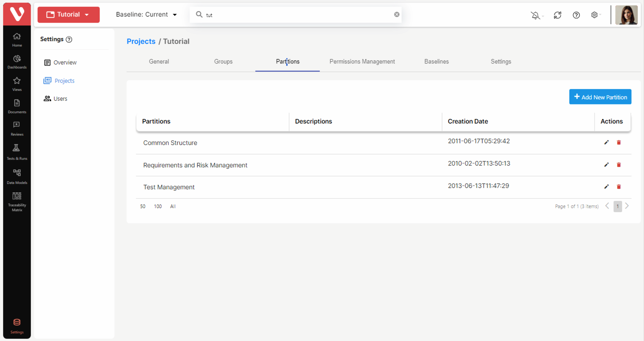Image resolution: width=644 pixels, height=341 pixels.
Task: Click in the search input field
Action: [297, 15]
